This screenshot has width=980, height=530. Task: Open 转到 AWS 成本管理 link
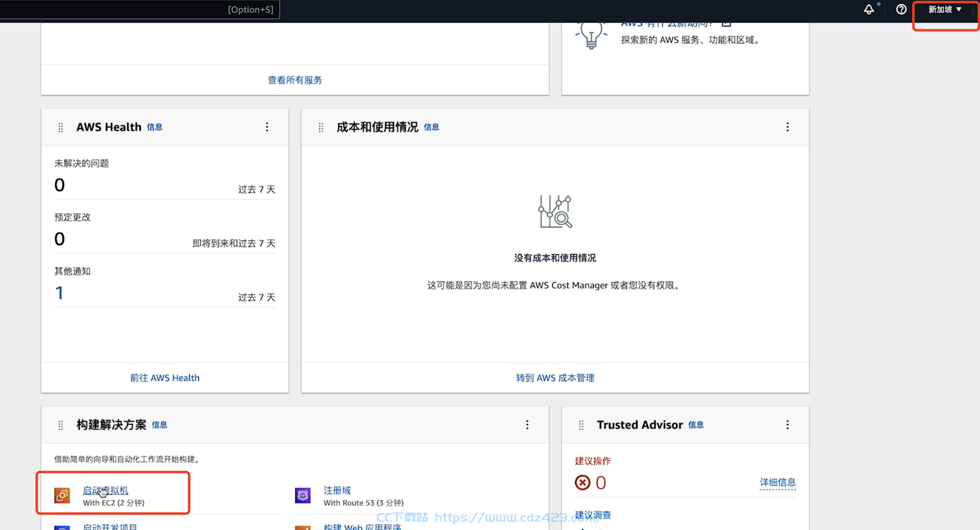pyautogui.click(x=555, y=378)
